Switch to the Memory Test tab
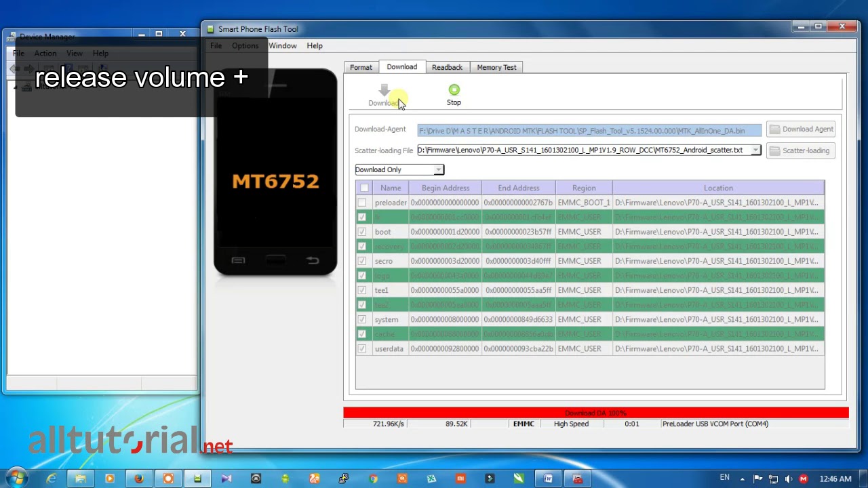 [496, 67]
